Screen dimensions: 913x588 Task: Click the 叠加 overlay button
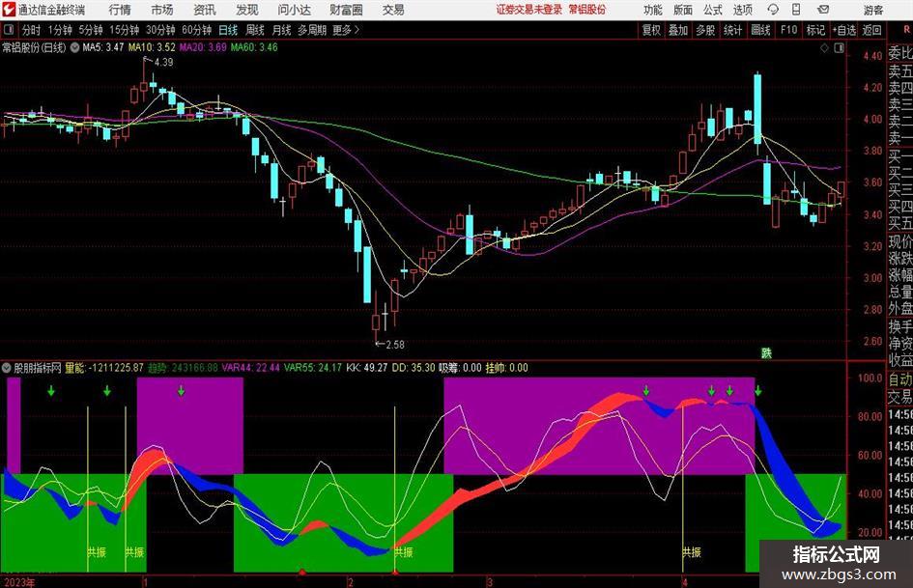point(678,30)
